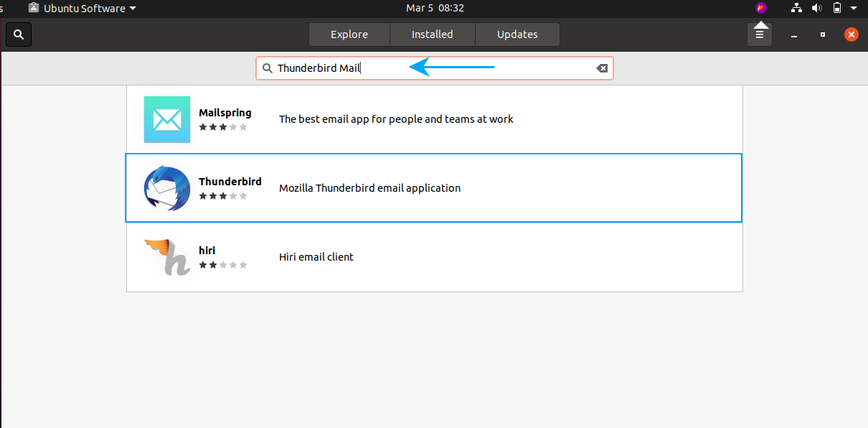Click the Thunderbird Mail search input field
Viewport: 868px width, 428px height.
coord(435,68)
